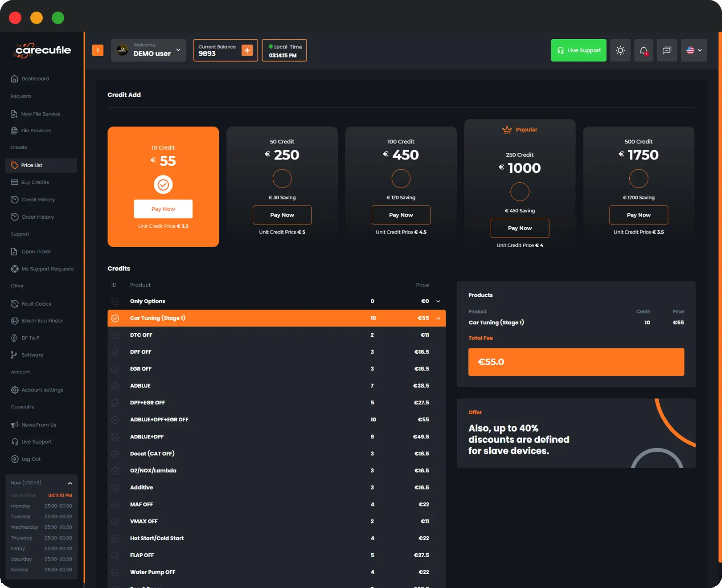
Task: Click the Fault Codes sidebar icon
Action: (x=15, y=304)
